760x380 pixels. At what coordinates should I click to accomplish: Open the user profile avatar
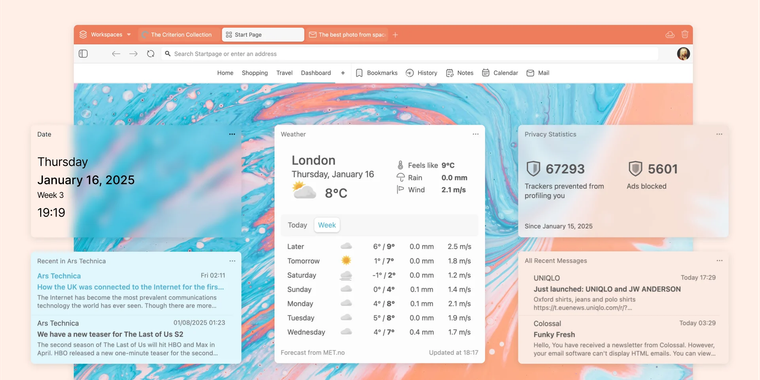click(683, 54)
